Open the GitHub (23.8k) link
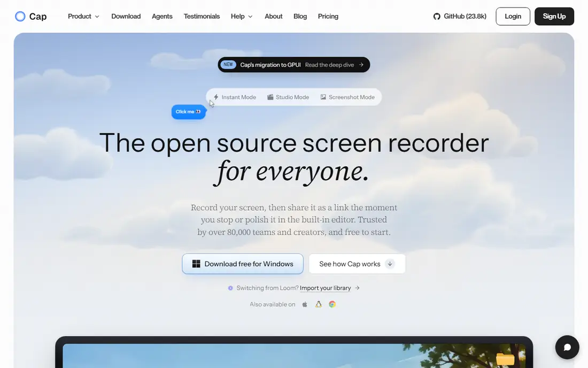 click(x=460, y=17)
